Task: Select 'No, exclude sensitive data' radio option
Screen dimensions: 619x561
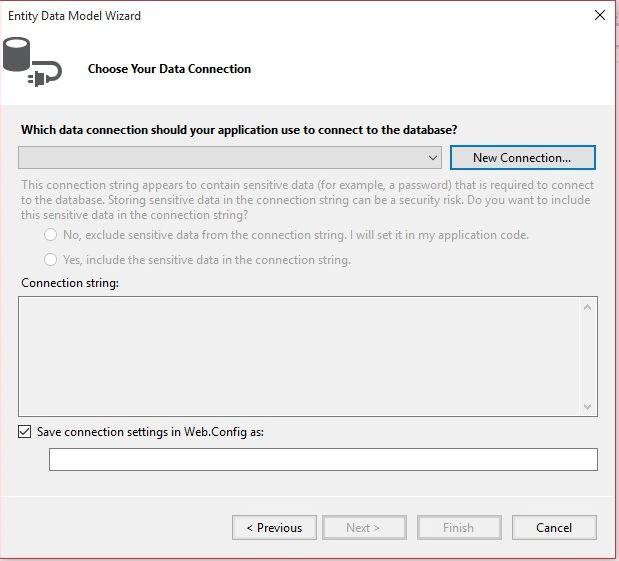Action: (x=51, y=235)
